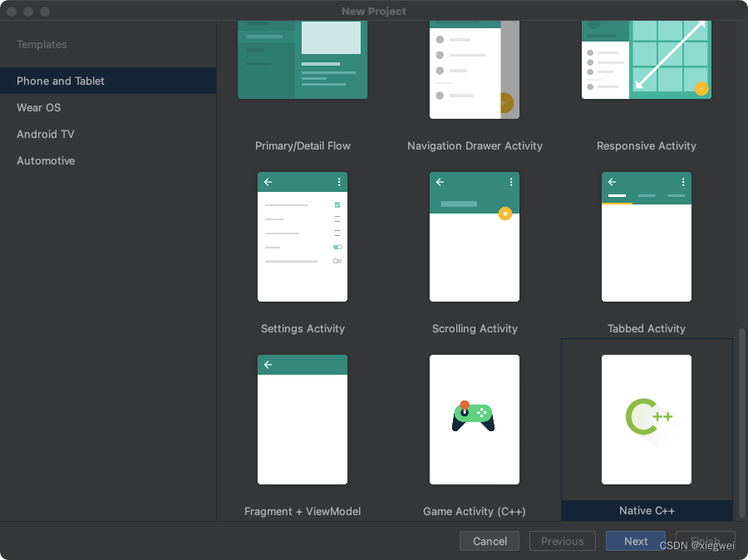
Task: Click the yellow FAB in Responsive Activity preview
Action: [x=701, y=89]
